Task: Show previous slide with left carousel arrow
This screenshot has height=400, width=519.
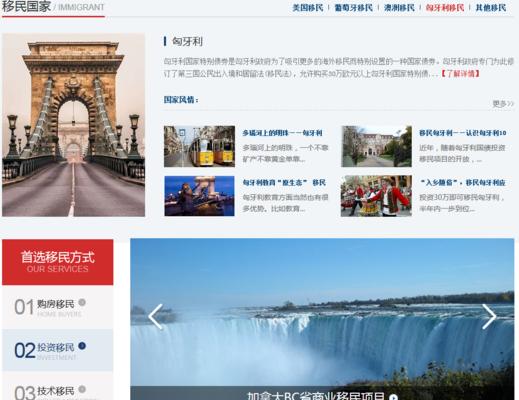Action: click(155, 316)
